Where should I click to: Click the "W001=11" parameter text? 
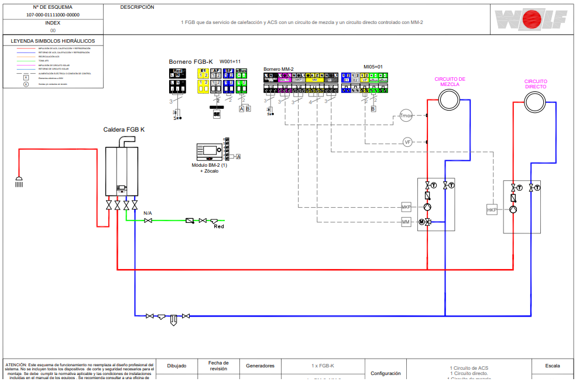230,61
